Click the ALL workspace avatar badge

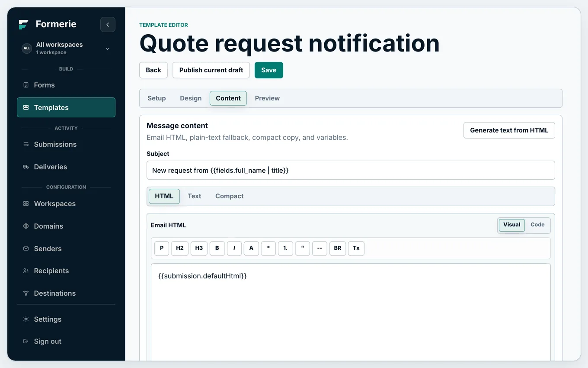(27, 48)
